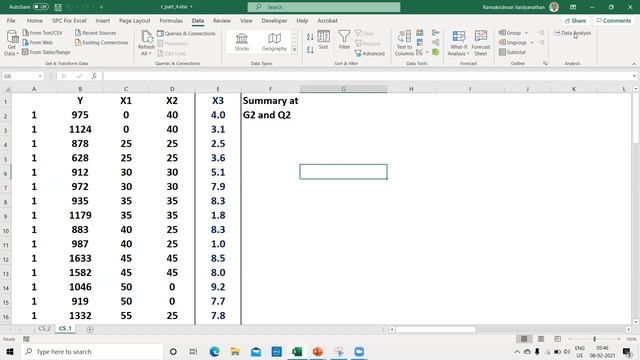Collapse the ribbon

coord(634,64)
